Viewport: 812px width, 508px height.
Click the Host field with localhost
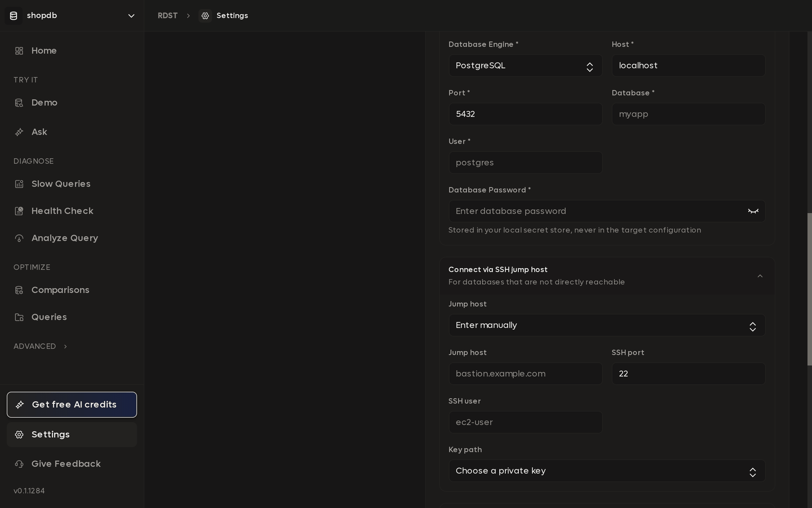click(688, 66)
